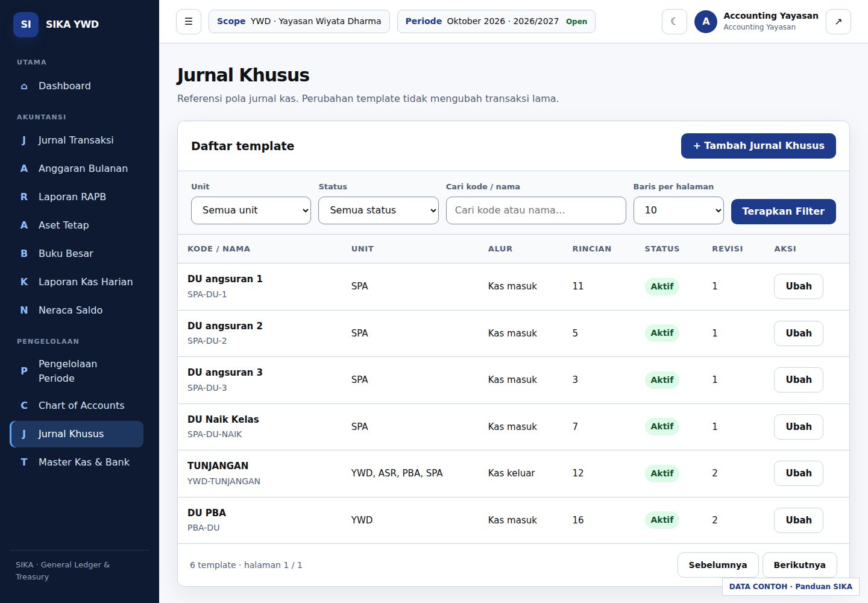This screenshot has height=603, width=868.
Task: Click the Kas keluar cell
Action: (x=511, y=473)
